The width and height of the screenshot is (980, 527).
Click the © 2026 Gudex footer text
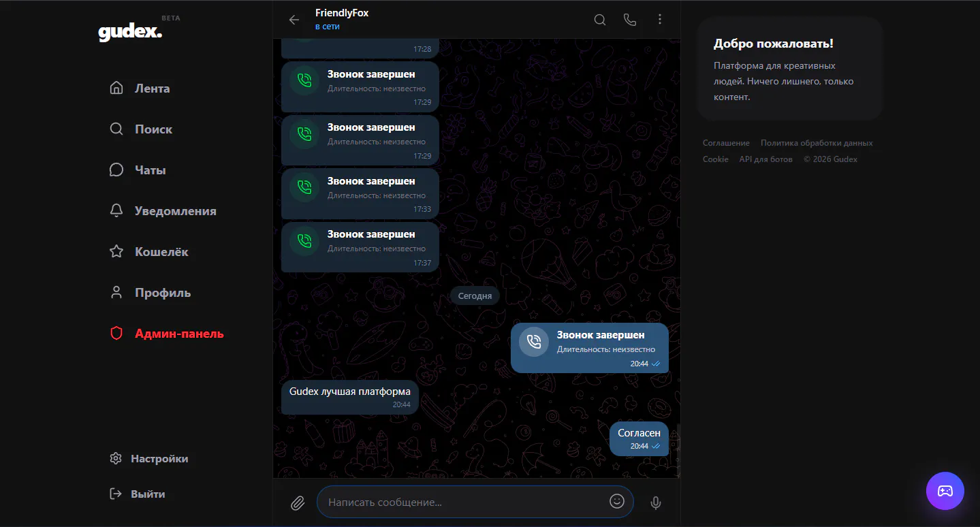(x=830, y=159)
